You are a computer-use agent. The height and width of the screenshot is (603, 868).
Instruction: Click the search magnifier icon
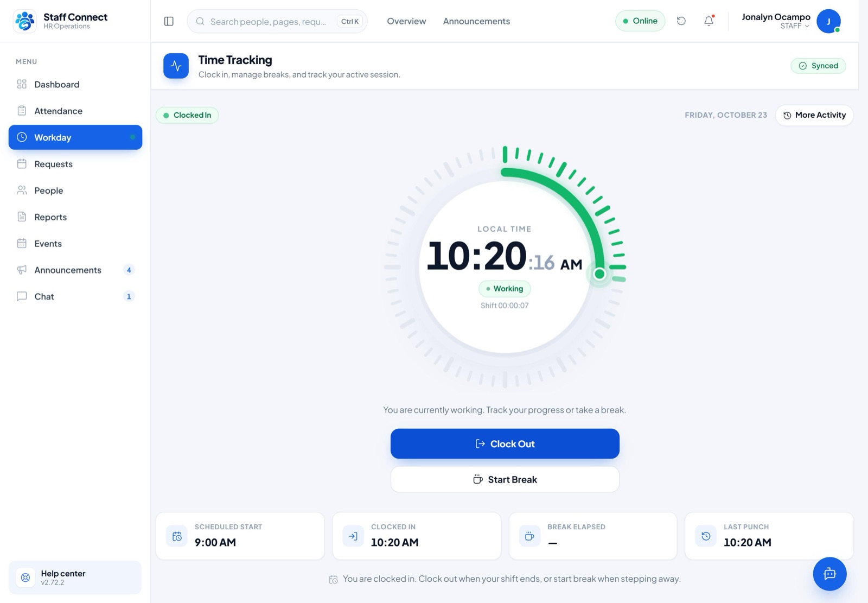(x=200, y=21)
